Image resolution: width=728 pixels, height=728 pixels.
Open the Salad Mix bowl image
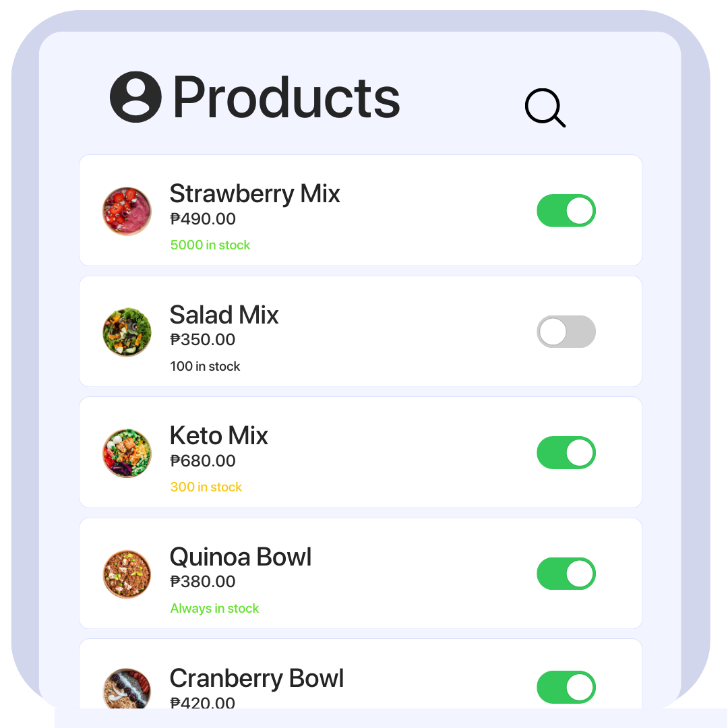click(127, 332)
